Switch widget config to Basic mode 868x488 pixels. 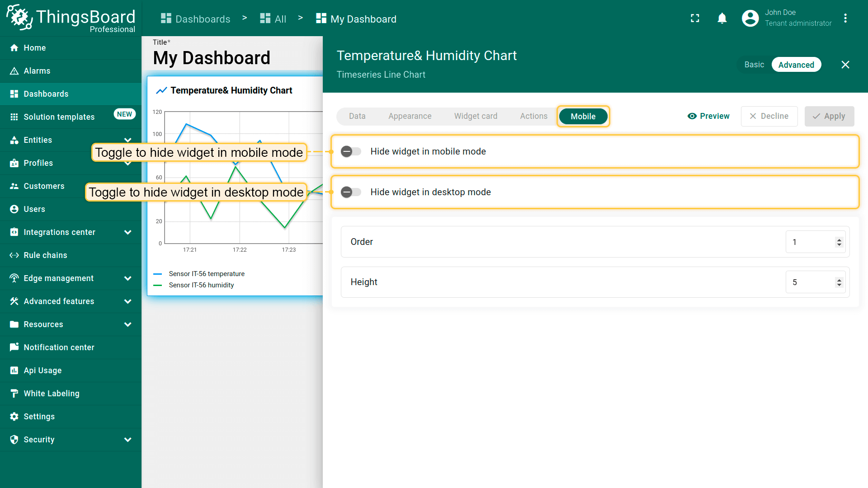coord(754,65)
